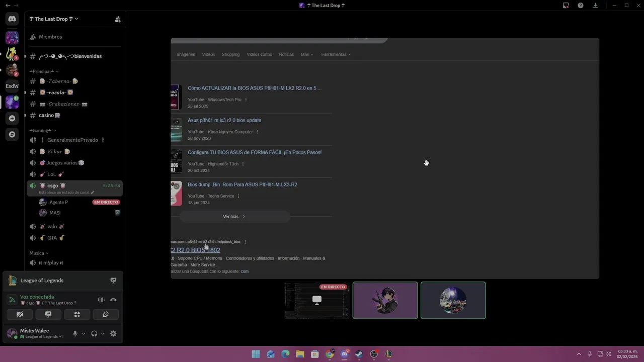Open the inbox icon in the title bar

tap(566, 6)
